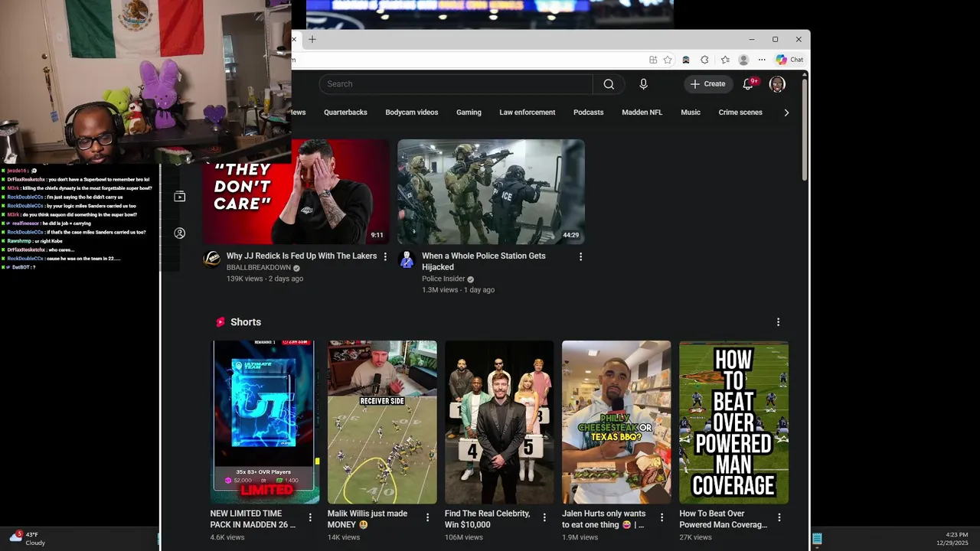Select the Quarterbacks category chip

click(x=345, y=112)
